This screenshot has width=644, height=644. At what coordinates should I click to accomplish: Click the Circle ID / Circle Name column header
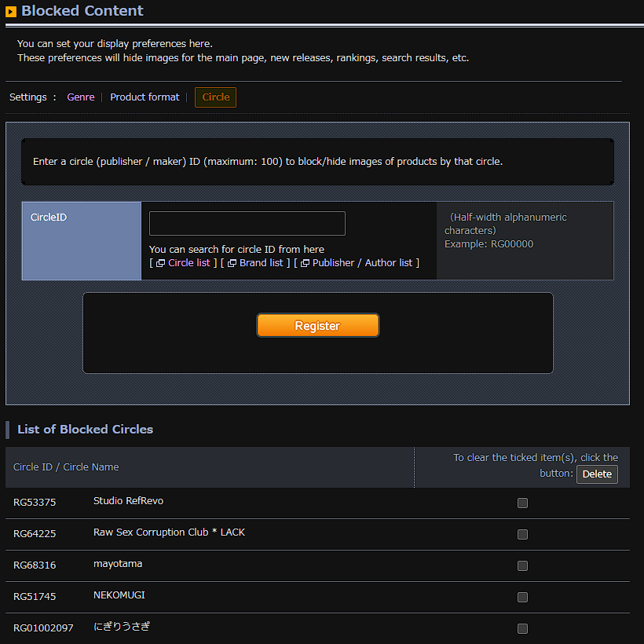point(66,467)
